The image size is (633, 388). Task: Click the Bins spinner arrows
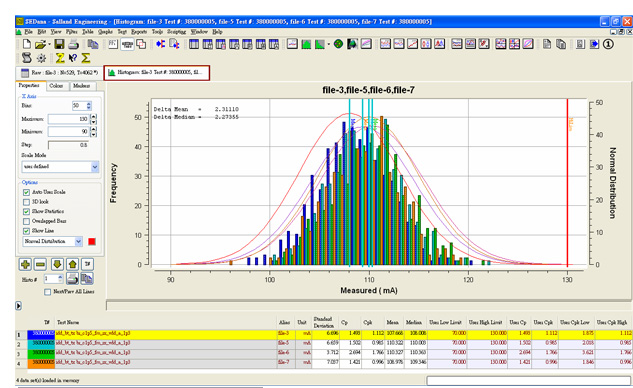pos(89,106)
